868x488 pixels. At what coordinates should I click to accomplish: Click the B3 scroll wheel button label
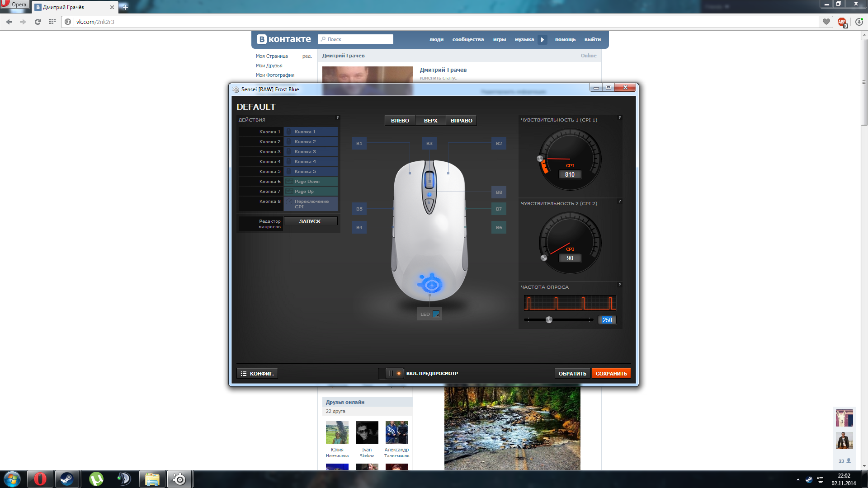click(429, 143)
